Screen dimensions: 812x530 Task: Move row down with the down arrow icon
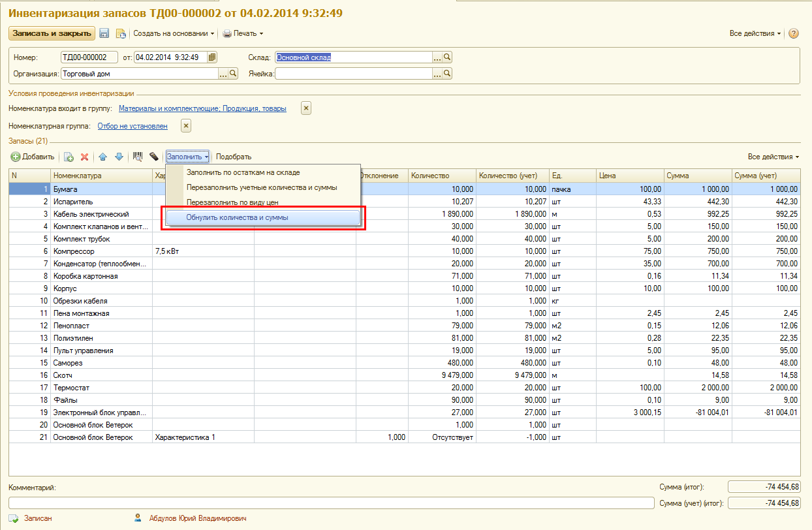point(119,157)
